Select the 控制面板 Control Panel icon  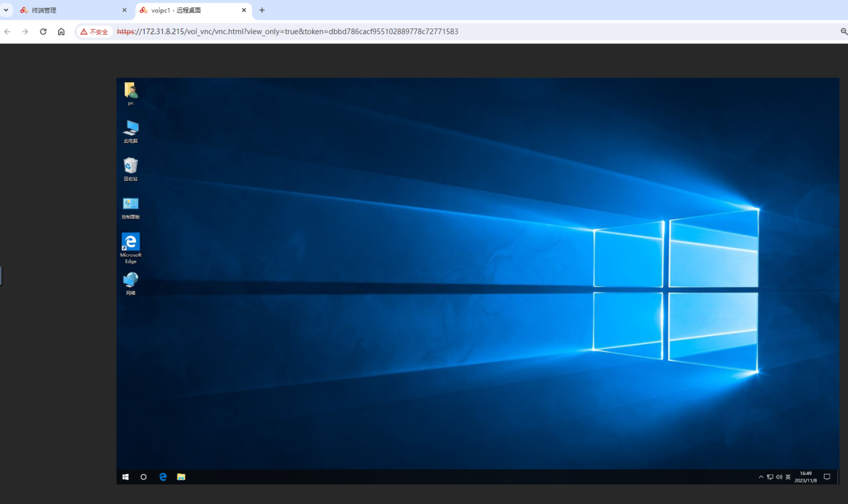coord(131,204)
